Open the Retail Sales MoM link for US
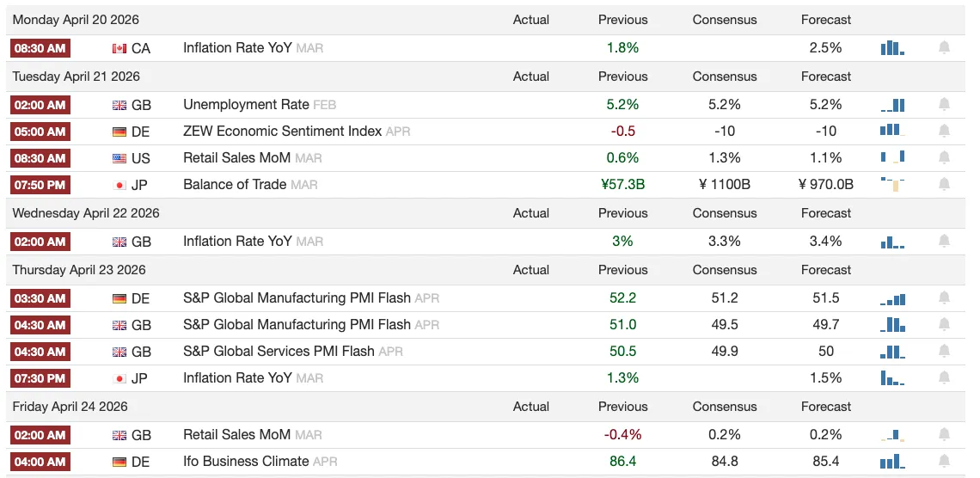The height and width of the screenshot is (478, 980). coord(237,158)
